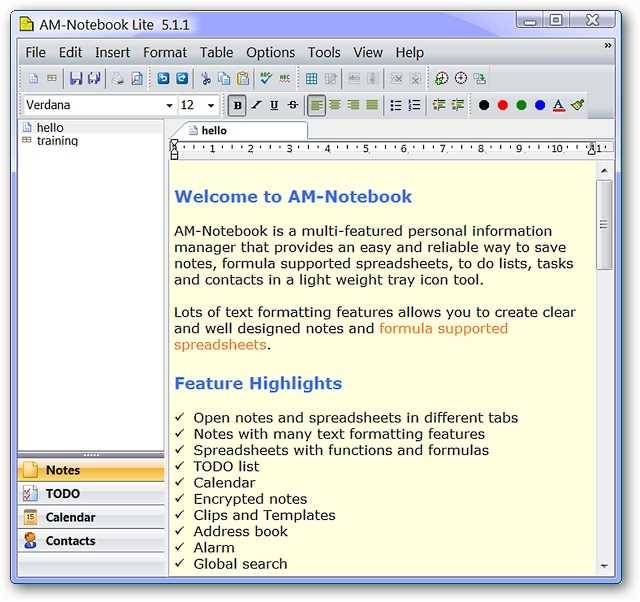Click the numbered list icon
The width and height of the screenshot is (640, 602).
coord(414,105)
